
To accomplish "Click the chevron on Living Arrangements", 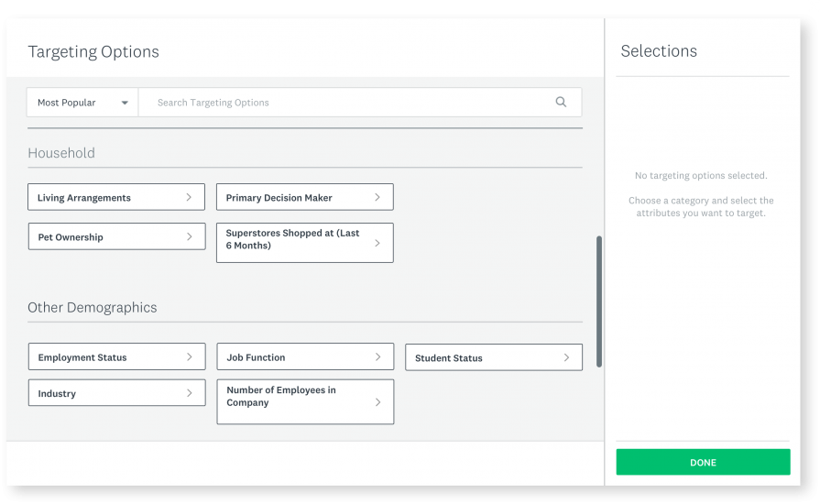I will pos(189,197).
